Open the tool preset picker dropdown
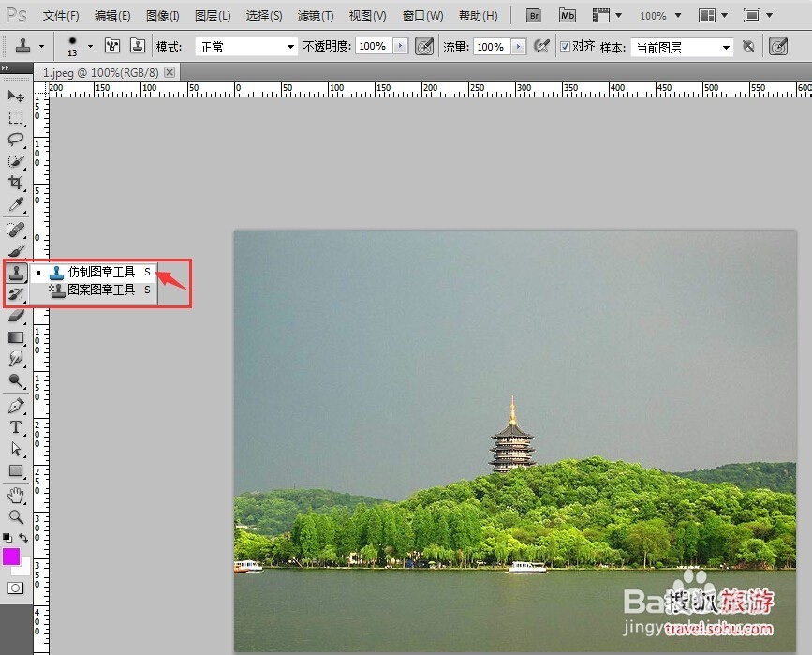Viewport: 812px width, 655px height. coord(41,47)
